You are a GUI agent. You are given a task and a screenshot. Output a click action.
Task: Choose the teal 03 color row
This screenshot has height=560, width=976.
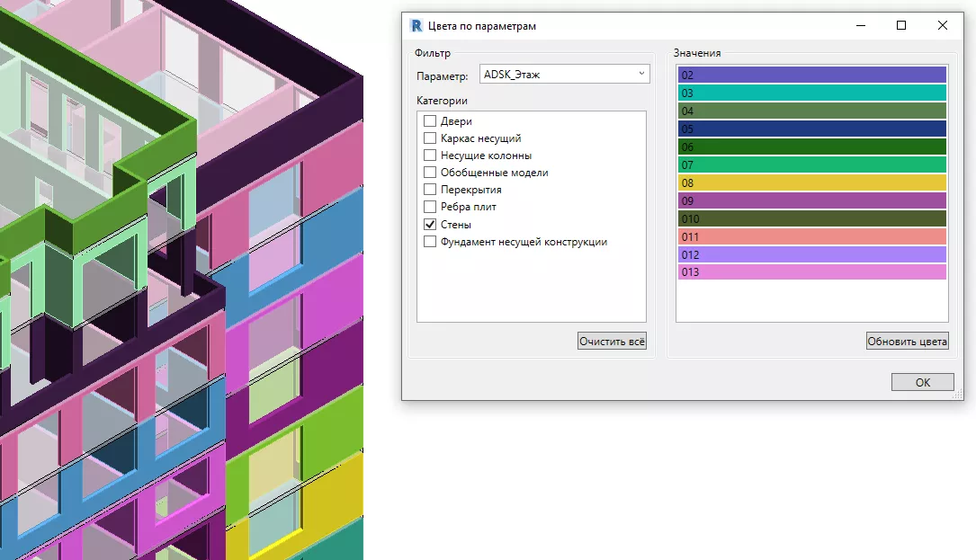click(811, 93)
